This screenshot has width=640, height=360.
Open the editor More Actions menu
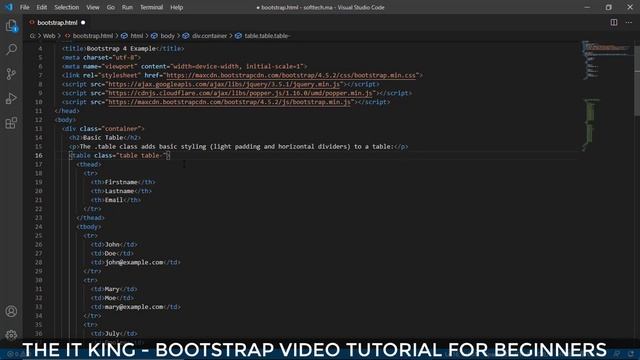point(629,22)
